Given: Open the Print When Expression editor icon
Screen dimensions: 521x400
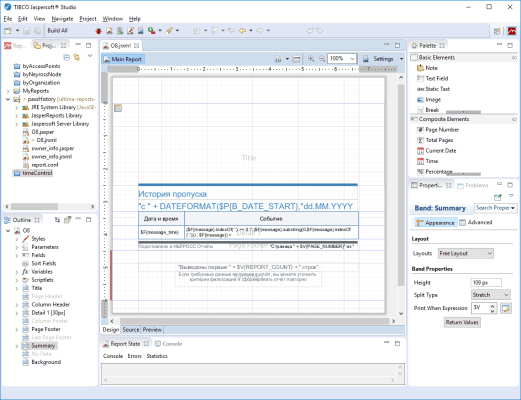Looking at the screenshot, I should pos(505,308).
